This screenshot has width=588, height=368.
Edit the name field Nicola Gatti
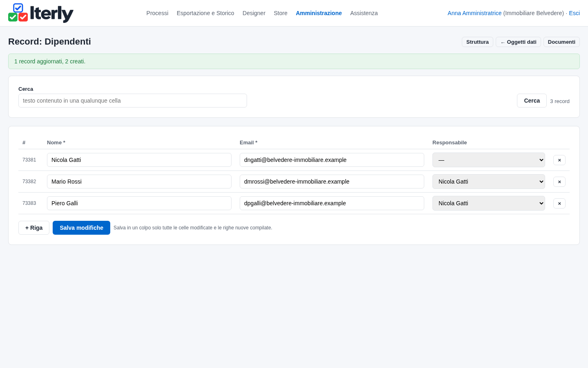pyautogui.click(x=139, y=160)
